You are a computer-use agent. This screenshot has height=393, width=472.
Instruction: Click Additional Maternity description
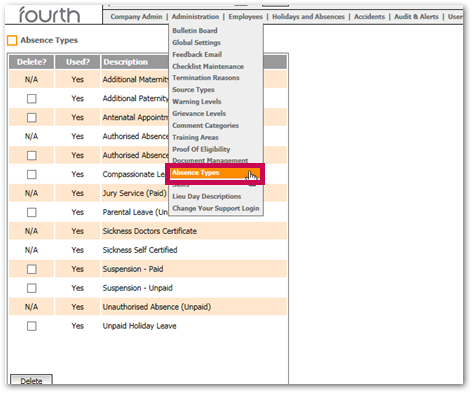point(136,79)
